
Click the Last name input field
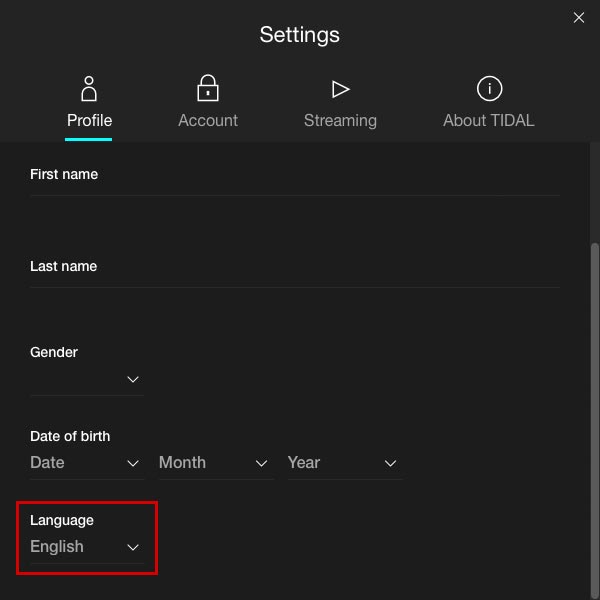pyautogui.click(x=295, y=279)
